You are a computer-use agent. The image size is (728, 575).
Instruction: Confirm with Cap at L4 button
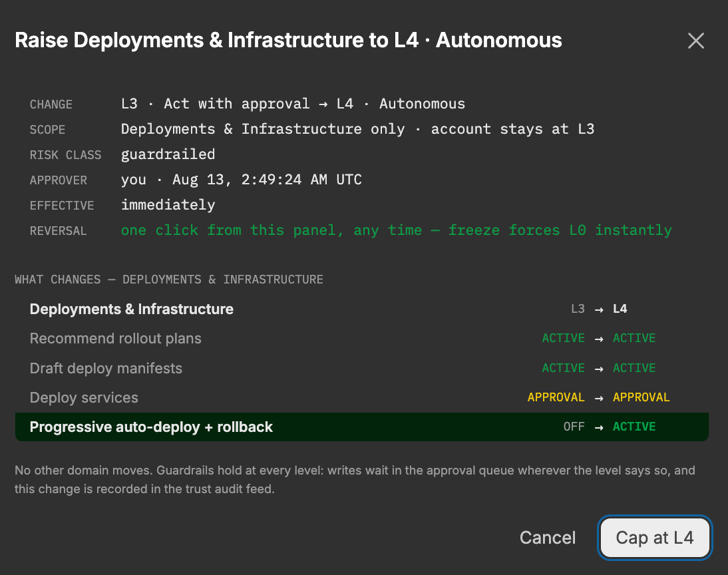pos(655,537)
